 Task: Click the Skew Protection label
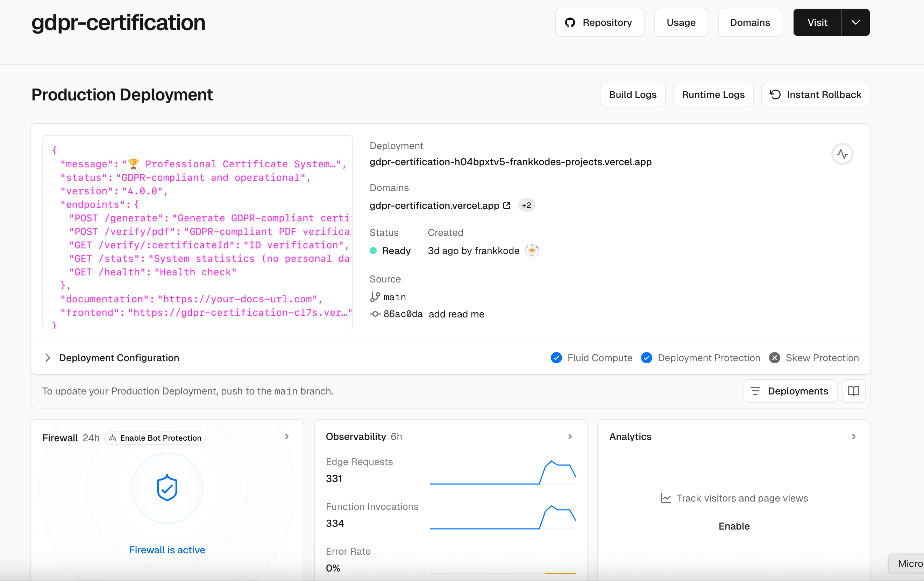pyautogui.click(x=822, y=357)
